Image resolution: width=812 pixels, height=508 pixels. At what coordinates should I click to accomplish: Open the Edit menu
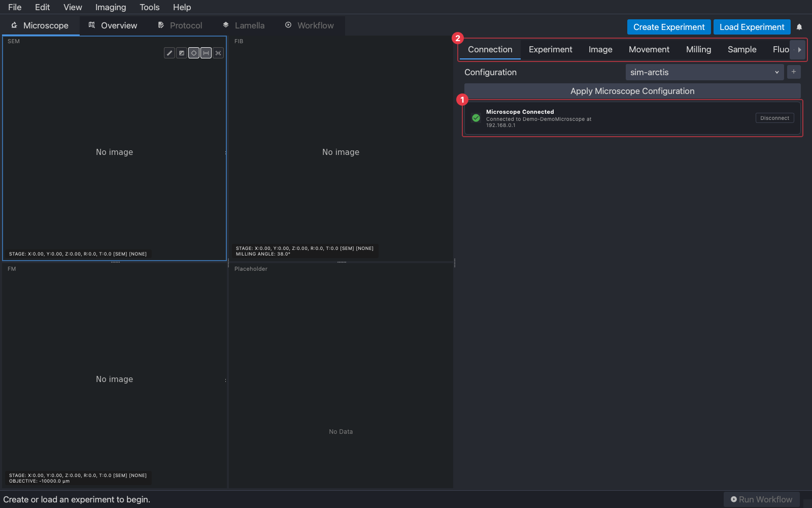point(42,7)
